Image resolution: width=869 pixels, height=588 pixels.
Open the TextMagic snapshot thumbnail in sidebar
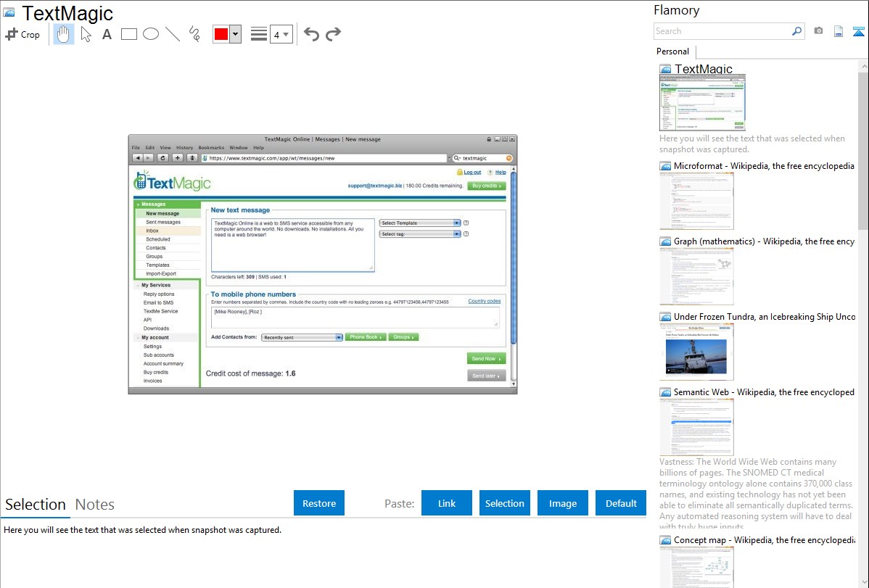pos(702,103)
